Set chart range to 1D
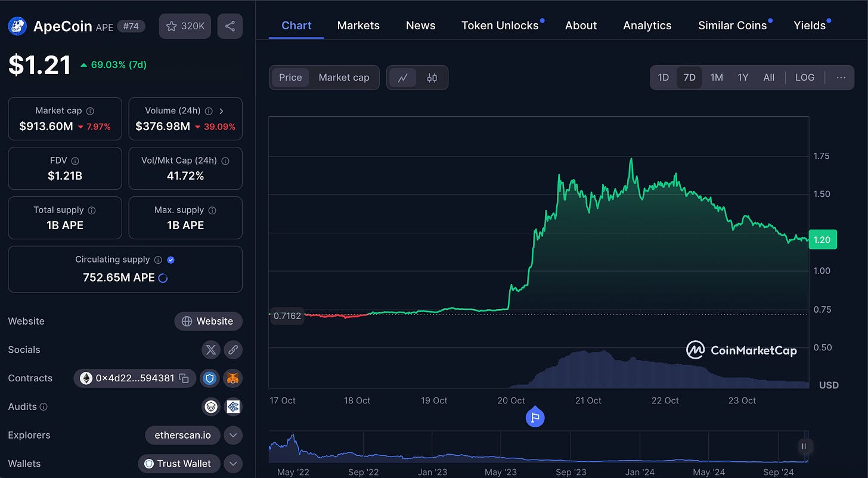Screen dimensions: 868x478 [x=663, y=78]
